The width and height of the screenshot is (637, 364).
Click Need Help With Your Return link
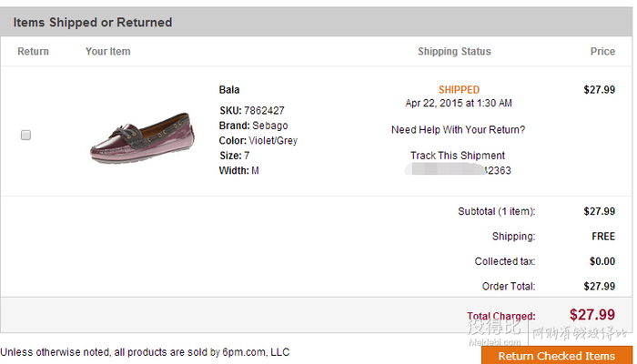coord(458,129)
